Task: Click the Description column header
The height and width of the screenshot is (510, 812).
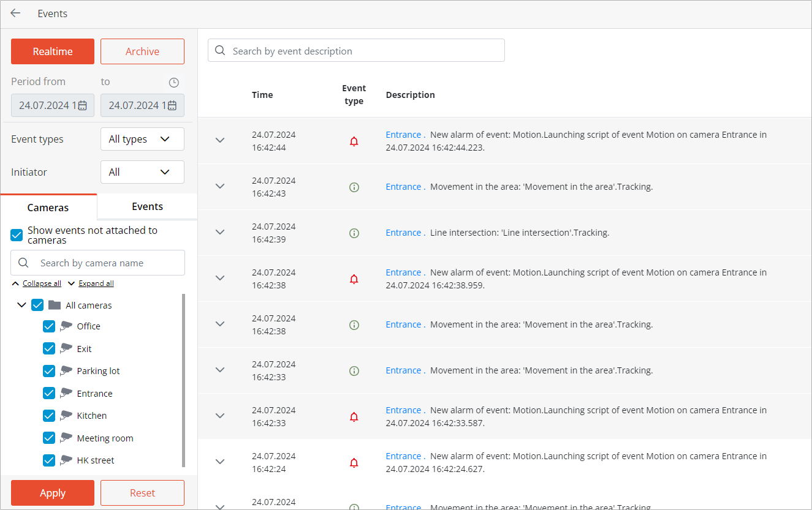Action: [x=410, y=95]
